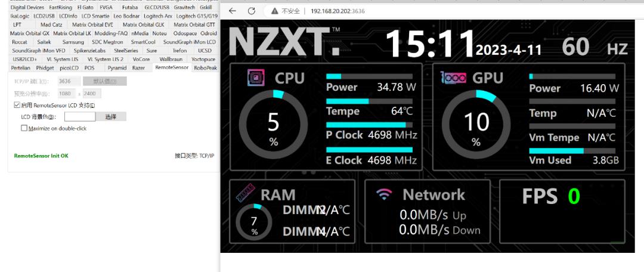Image resolution: width=644 pixels, height=272 pixels.
Task: Click the CPU Power value '34.78 W'
Action: 397,87
